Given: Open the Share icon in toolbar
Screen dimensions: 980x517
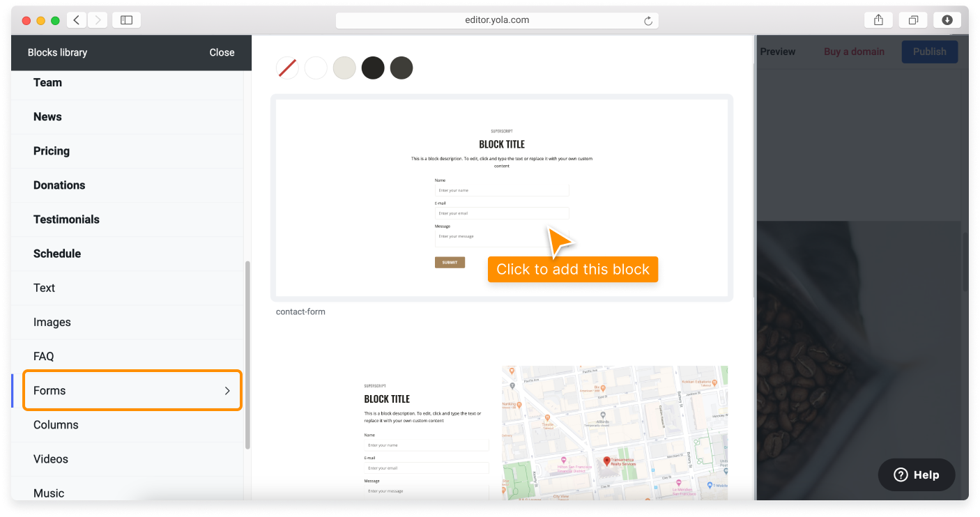Looking at the screenshot, I should pyautogui.click(x=878, y=20).
